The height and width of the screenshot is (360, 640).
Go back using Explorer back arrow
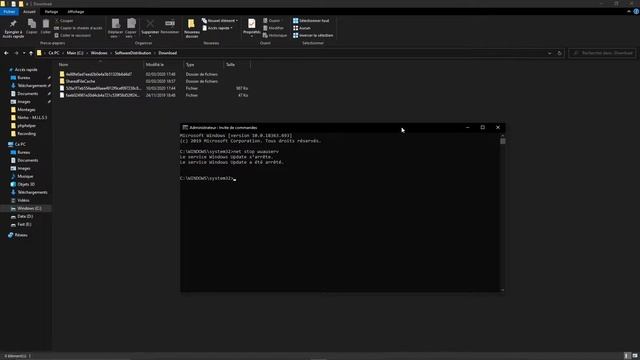(x=6, y=53)
